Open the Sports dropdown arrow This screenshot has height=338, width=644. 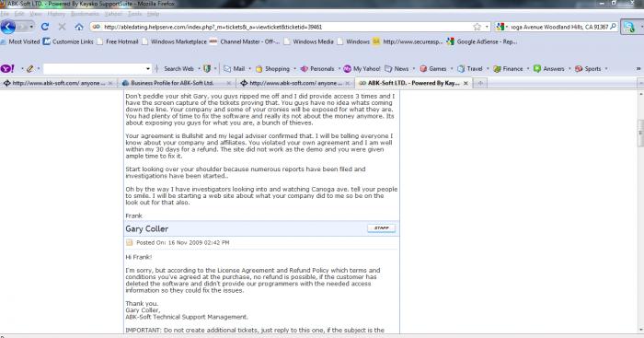(x=606, y=69)
